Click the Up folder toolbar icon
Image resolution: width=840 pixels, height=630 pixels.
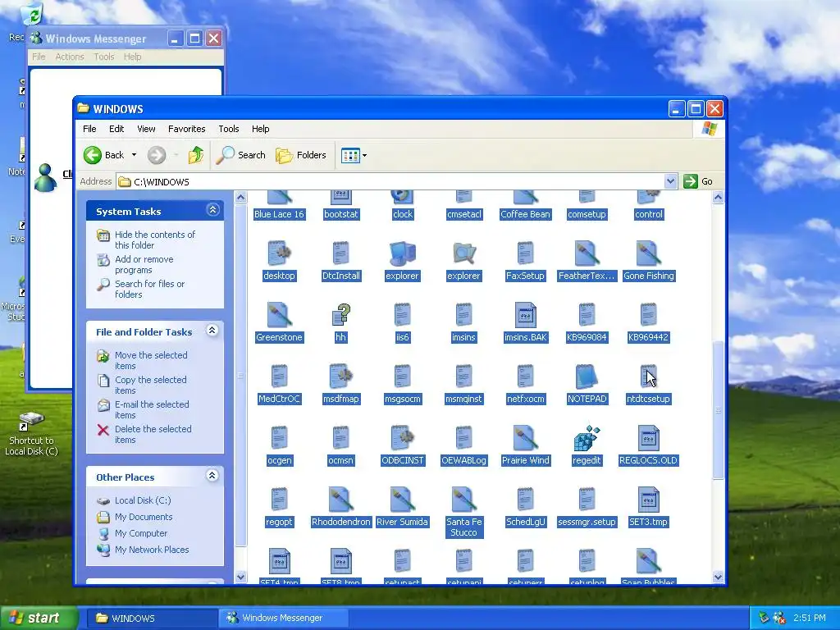click(x=195, y=155)
